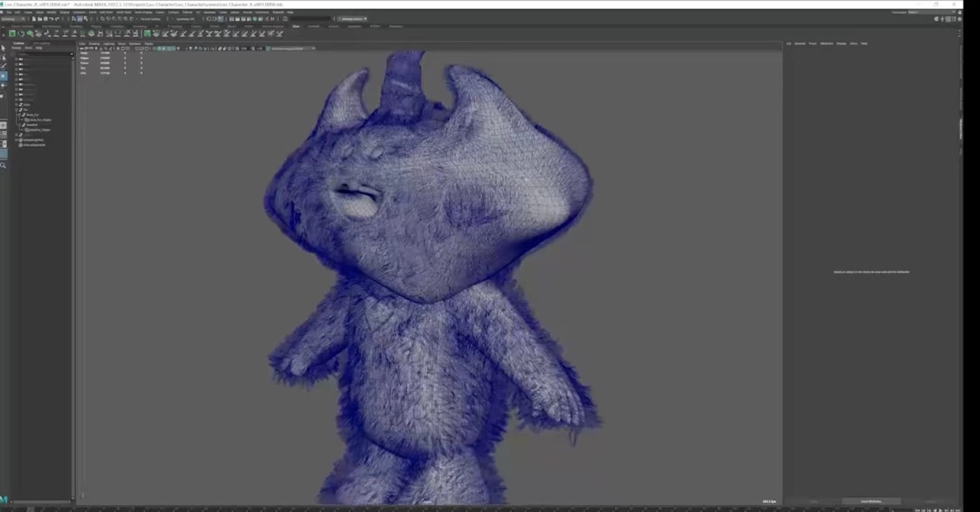
Task: Select defaultObjectSet in Outliner
Action: (33, 145)
